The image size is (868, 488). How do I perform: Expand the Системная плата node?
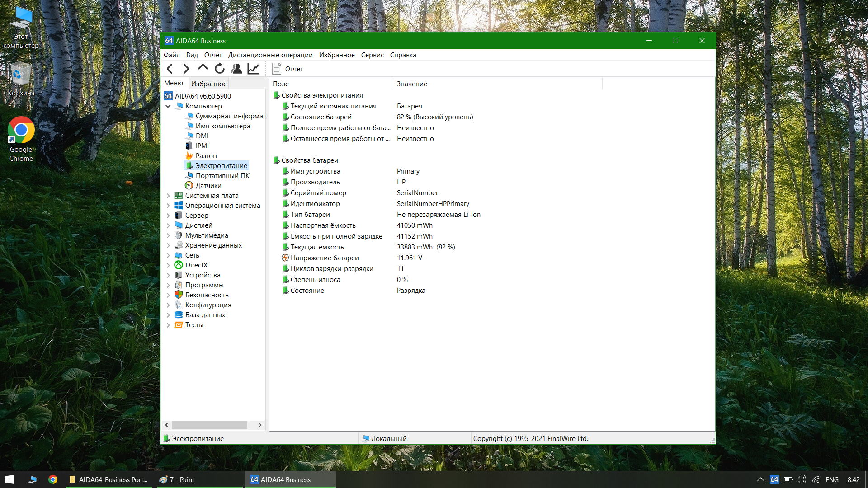point(168,196)
